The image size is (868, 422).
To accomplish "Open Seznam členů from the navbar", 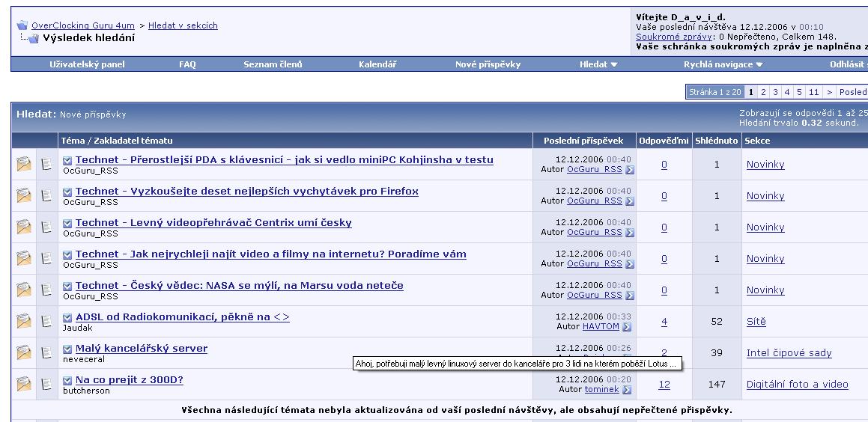I will pyautogui.click(x=273, y=64).
